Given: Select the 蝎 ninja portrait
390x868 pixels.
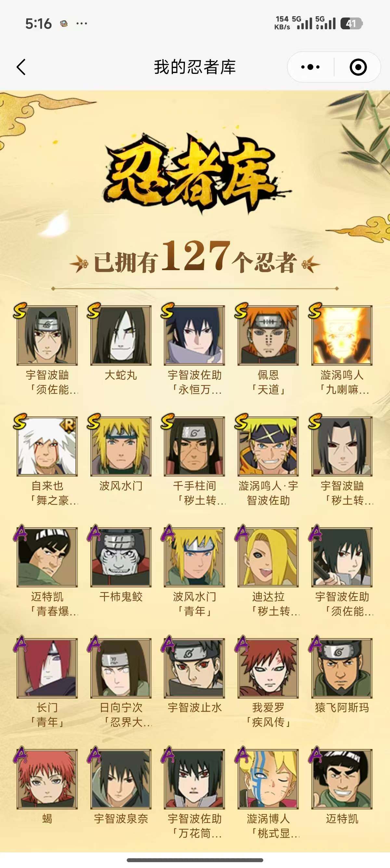Looking at the screenshot, I should point(47,779).
